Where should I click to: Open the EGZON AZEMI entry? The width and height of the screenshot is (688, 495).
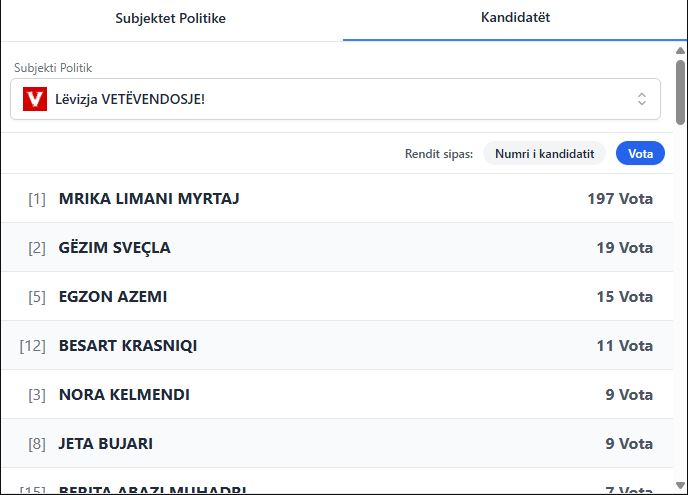(113, 297)
